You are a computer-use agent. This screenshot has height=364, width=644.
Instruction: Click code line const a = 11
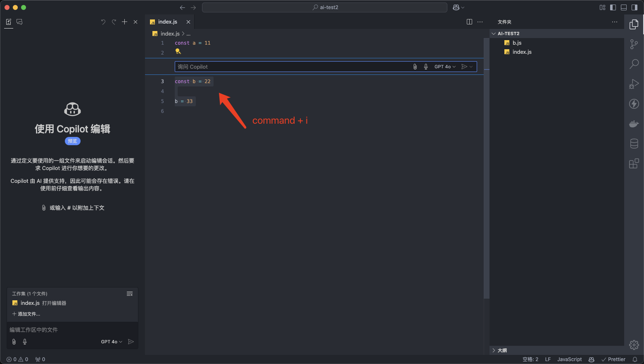(192, 43)
